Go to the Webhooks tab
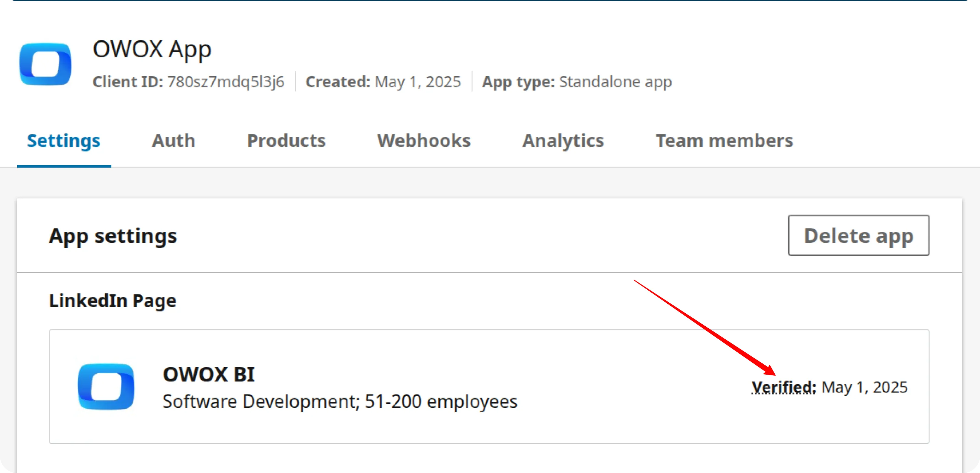 [424, 141]
